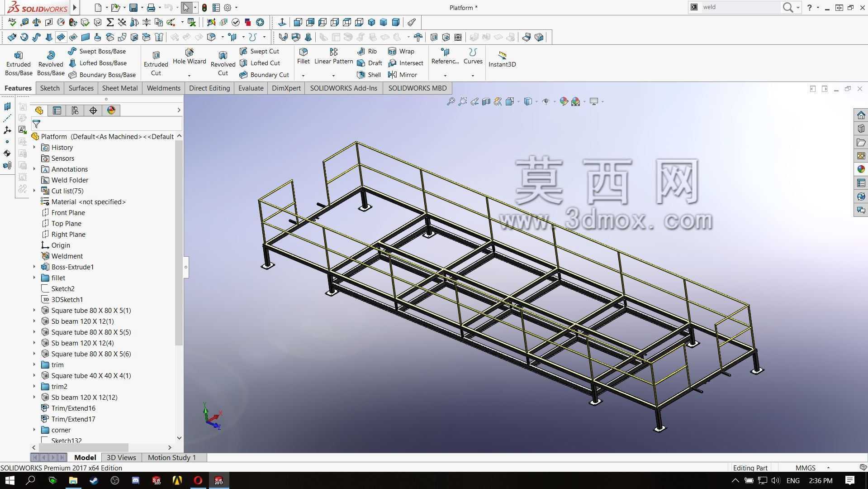Open the Opera browser from taskbar
868x489 pixels.
click(x=198, y=480)
